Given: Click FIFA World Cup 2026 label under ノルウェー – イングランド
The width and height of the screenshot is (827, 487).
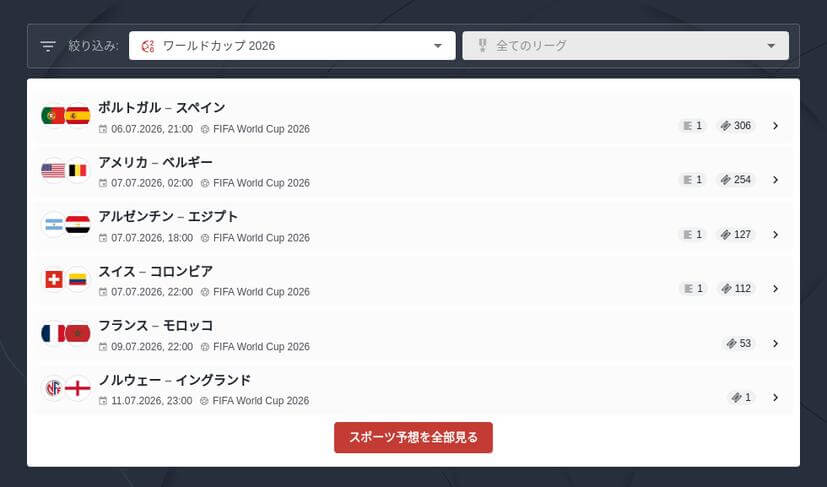Looking at the screenshot, I should (261, 401).
